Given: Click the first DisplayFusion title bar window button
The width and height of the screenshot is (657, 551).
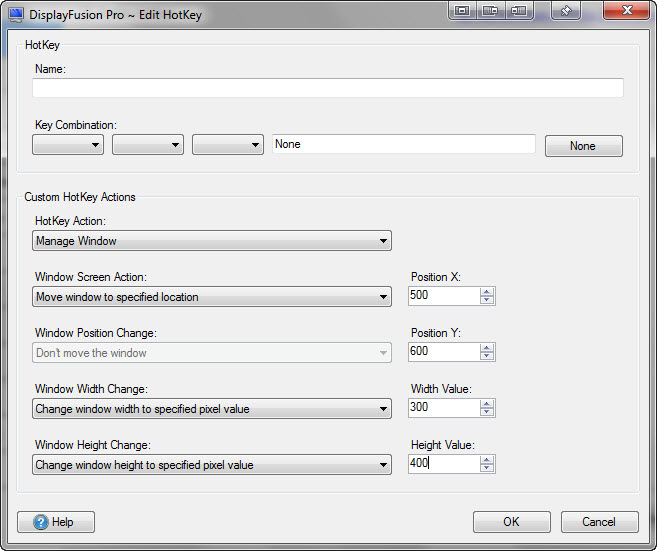Looking at the screenshot, I should pos(462,10).
